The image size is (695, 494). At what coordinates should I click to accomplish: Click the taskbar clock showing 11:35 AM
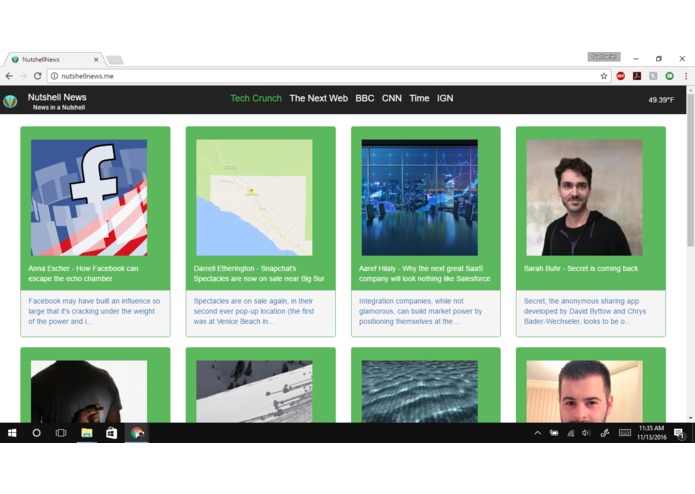(x=652, y=433)
